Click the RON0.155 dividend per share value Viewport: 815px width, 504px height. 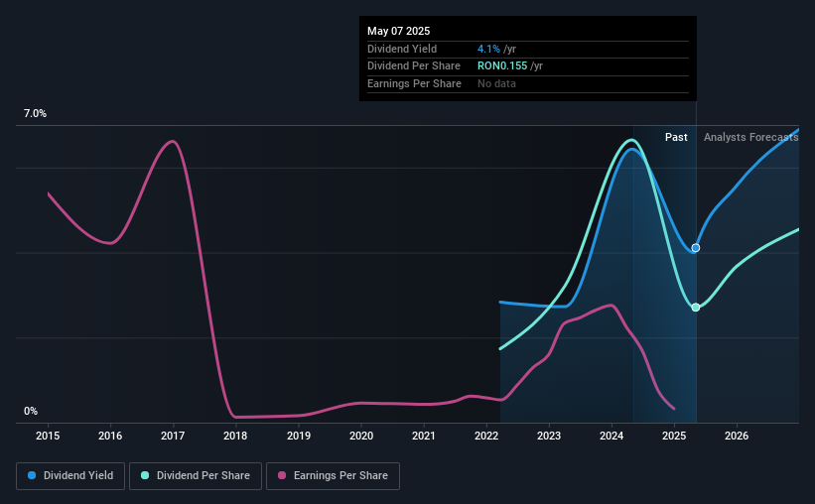point(502,66)
